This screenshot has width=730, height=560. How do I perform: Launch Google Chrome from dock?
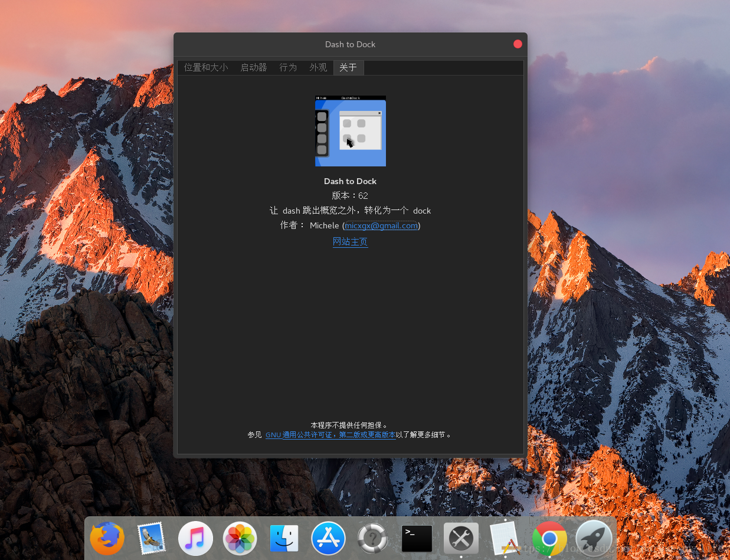coord(549,539)
